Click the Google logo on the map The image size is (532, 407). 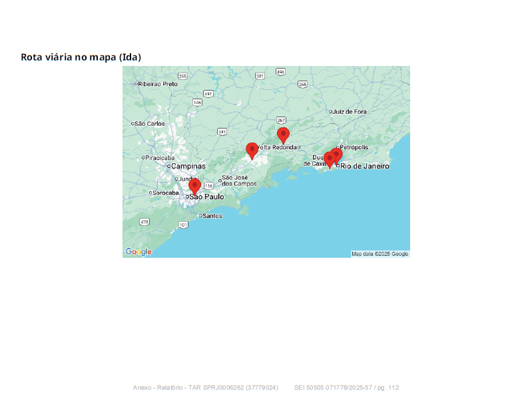138,252
